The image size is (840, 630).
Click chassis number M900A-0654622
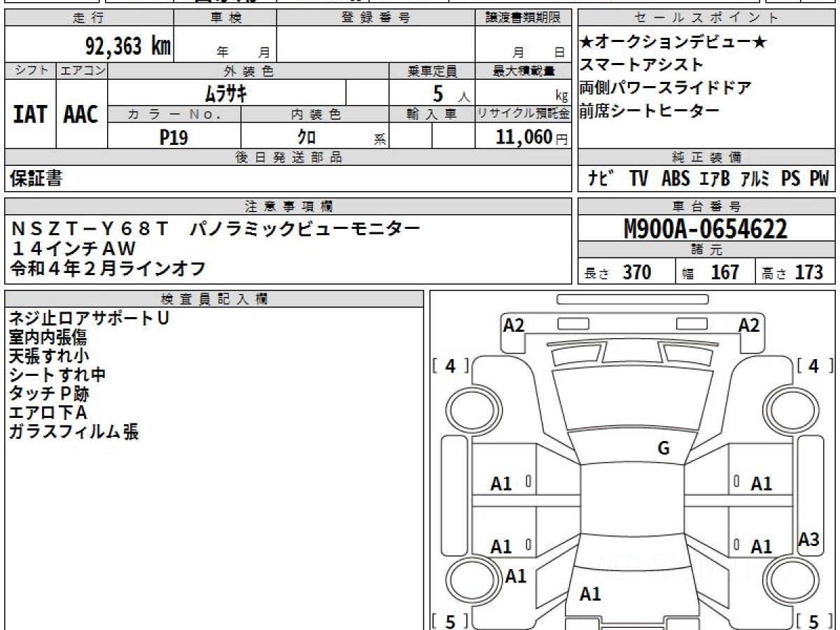[706, 229]
